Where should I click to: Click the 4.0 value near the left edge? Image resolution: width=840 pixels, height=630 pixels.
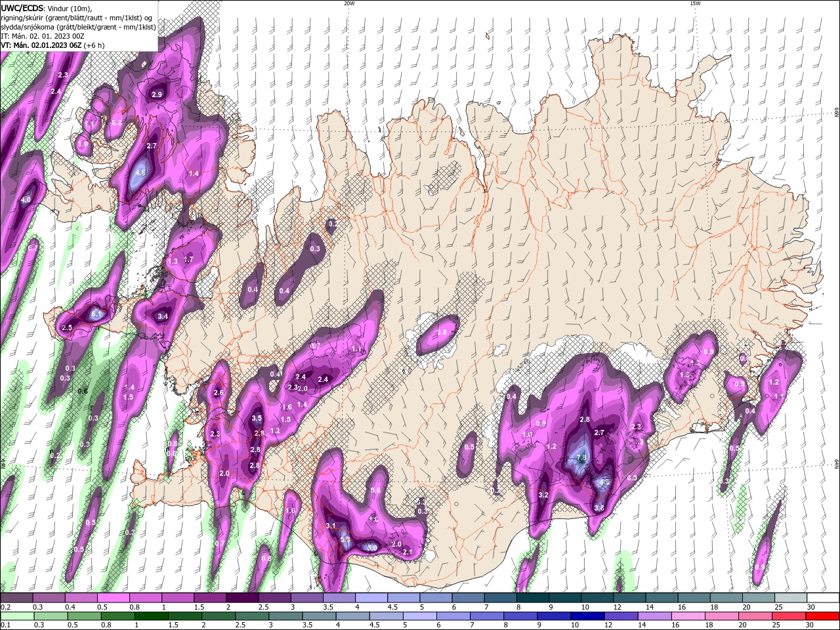pyautogui.click(x=26, y=199)
